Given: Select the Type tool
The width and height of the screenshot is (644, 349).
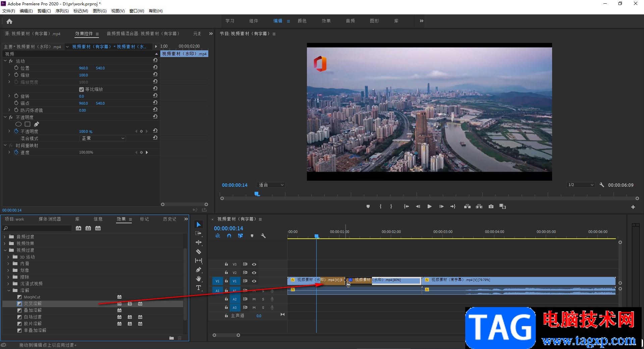Looking at the screenshot, I should tap(199, 288).
